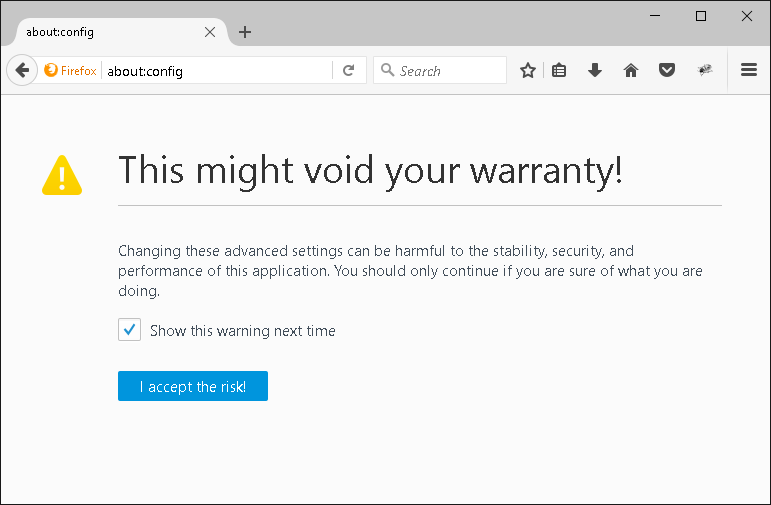Go back using the back arrow button
Screen dimensions: 771x505
click(22, 70)
